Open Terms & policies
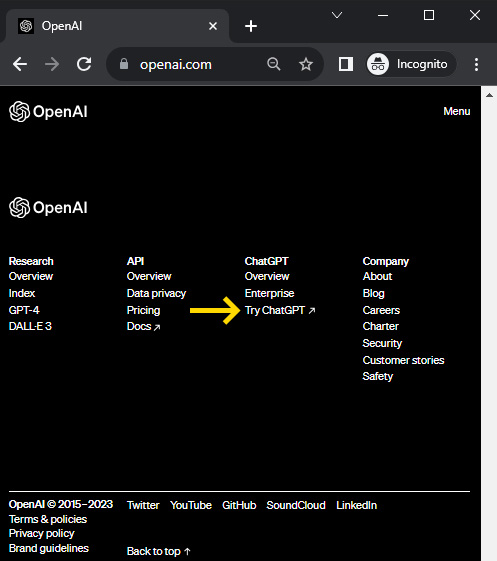The width and height of the screenshot is (497, 561). tap(48, 519)
